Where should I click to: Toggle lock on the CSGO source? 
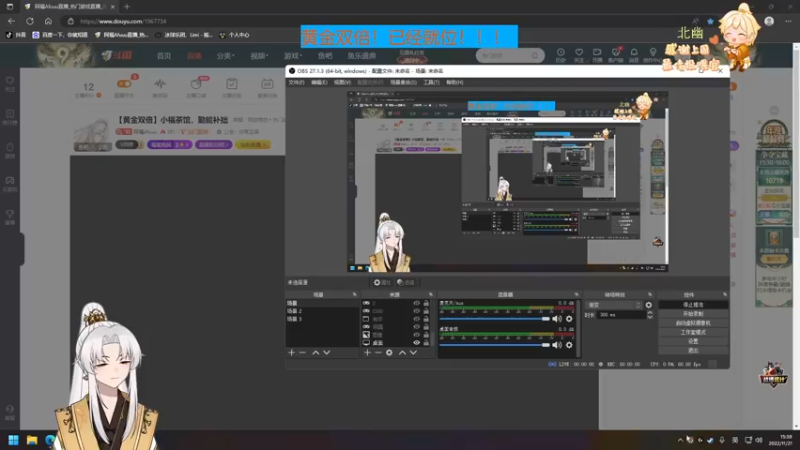click(x=426, y=311)
